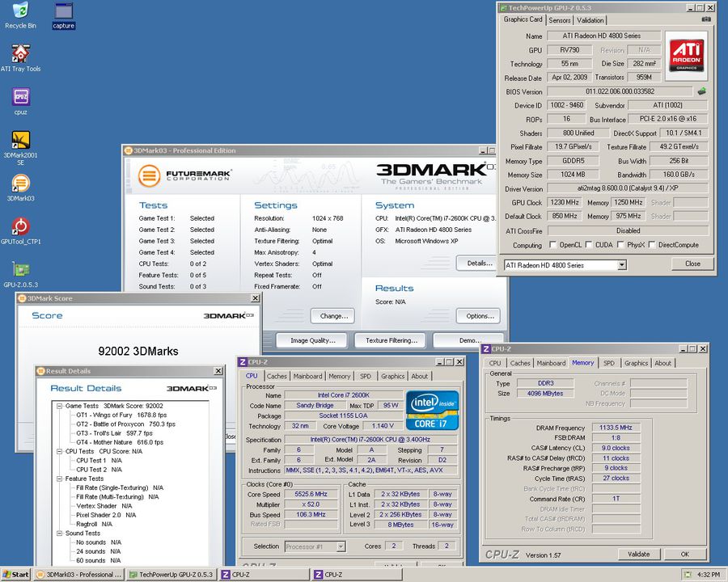The width and height of the screenshot is (728, 582).
Task: Click the Image Quality... button
Action: pyautogui.click(x=312, y=340)
